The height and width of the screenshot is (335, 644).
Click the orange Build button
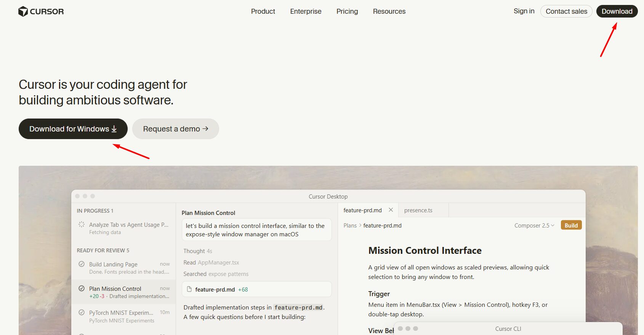click(x=571, y=225)
